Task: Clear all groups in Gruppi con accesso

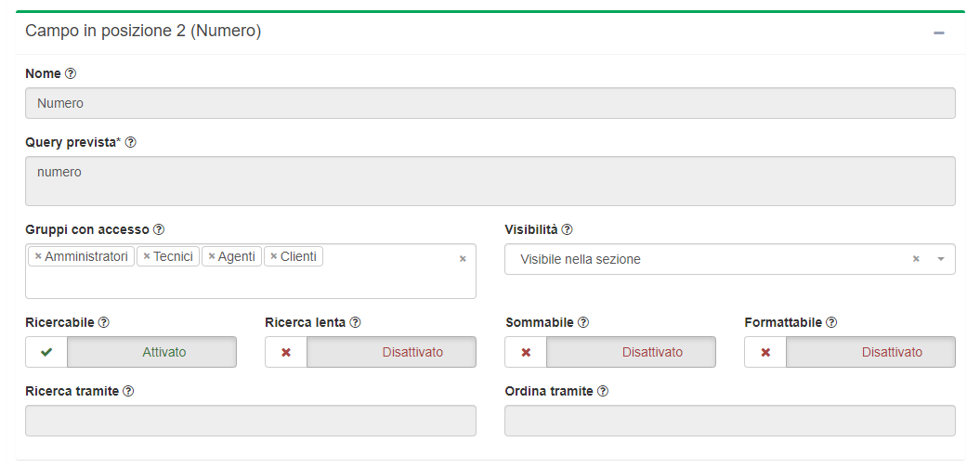Action: pyautogui.click(x=463, y=259)
